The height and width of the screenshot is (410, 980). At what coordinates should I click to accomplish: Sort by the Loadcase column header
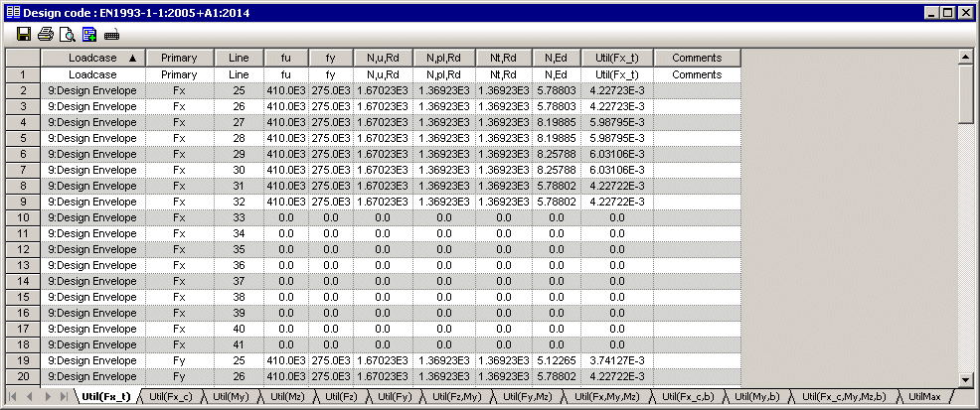pos(92,59)
